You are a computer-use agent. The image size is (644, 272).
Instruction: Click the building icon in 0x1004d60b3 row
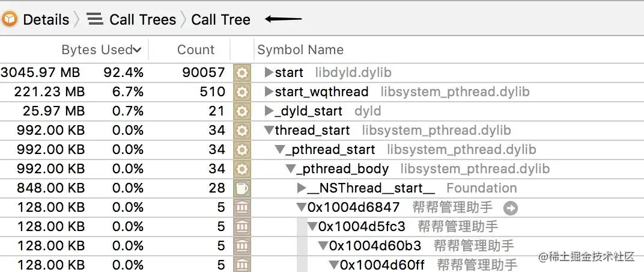click(x=242, y=246)
